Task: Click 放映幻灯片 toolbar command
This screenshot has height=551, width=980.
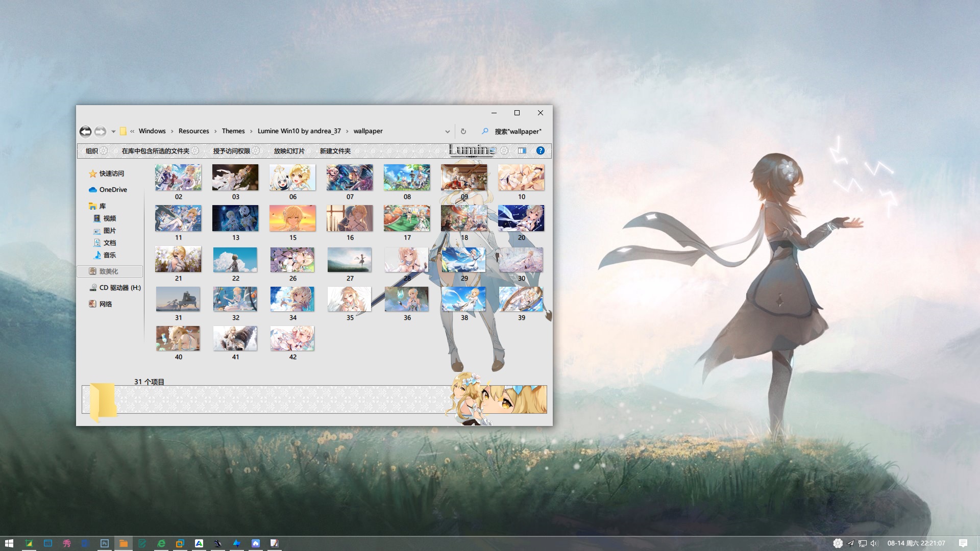Action: pos(289,151)
